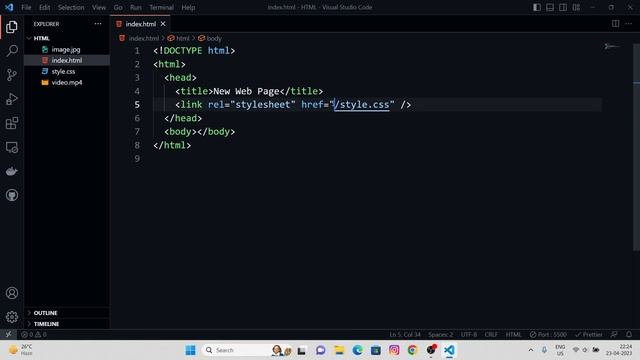The height and width of the screenshot is (360, 640).
Task: Change indentation via Spaces: 2
Action: point(440,334)
